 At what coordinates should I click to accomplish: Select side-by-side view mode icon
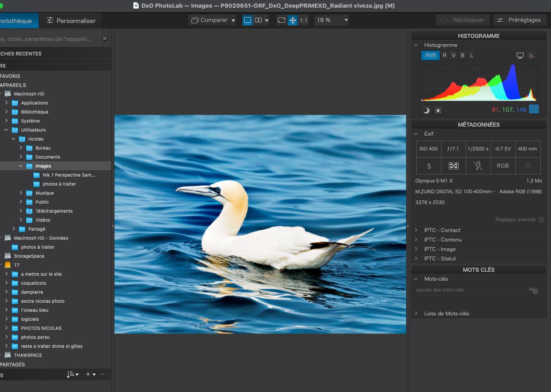coord(258,20)
